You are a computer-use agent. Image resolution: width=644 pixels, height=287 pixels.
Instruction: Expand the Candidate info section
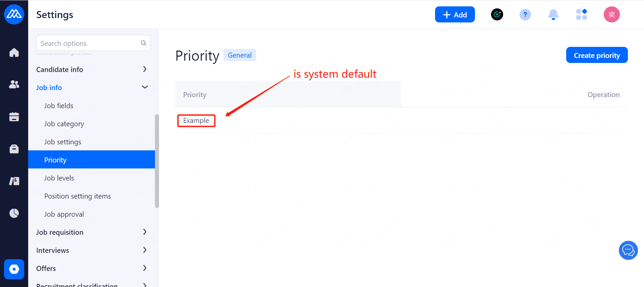tap(92, 69)
